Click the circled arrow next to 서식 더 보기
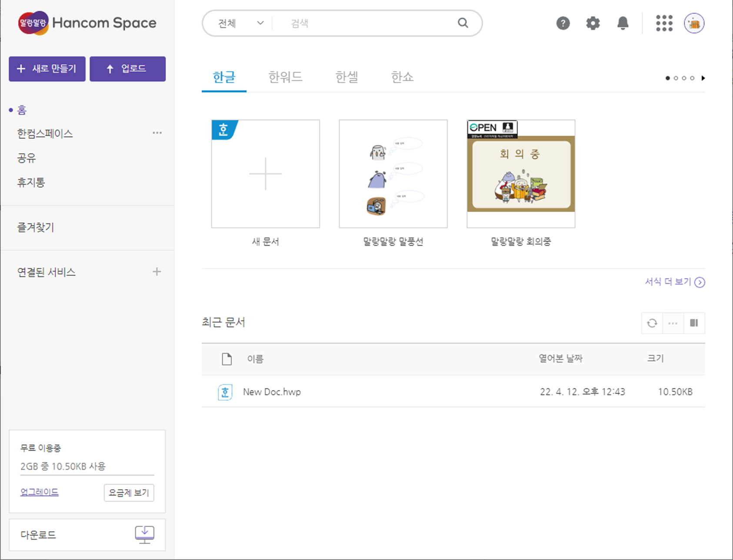The height and width of the screenshot is (560, 733). click(700, 282)
